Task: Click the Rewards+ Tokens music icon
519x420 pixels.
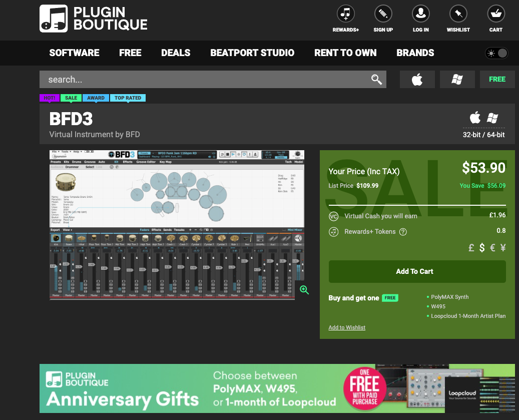Action: pos(333,232)
